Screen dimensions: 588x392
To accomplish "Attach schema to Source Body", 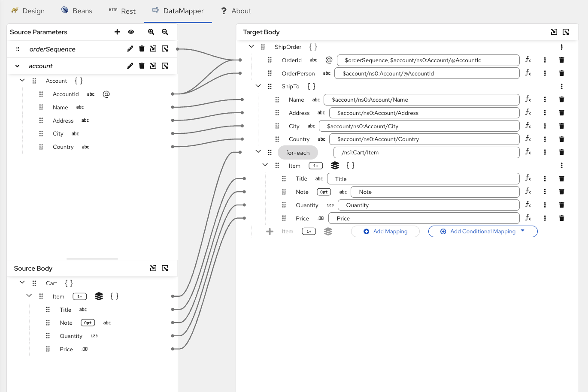I will coord(153,268).
